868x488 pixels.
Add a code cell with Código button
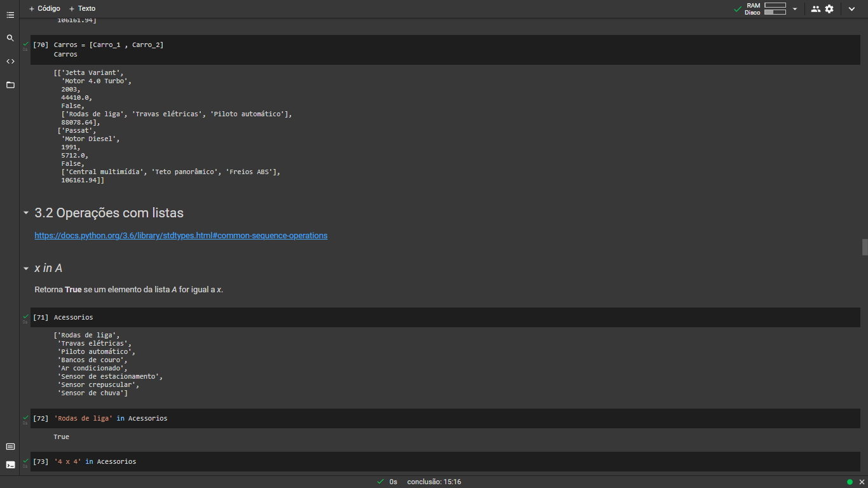[44, 8]
